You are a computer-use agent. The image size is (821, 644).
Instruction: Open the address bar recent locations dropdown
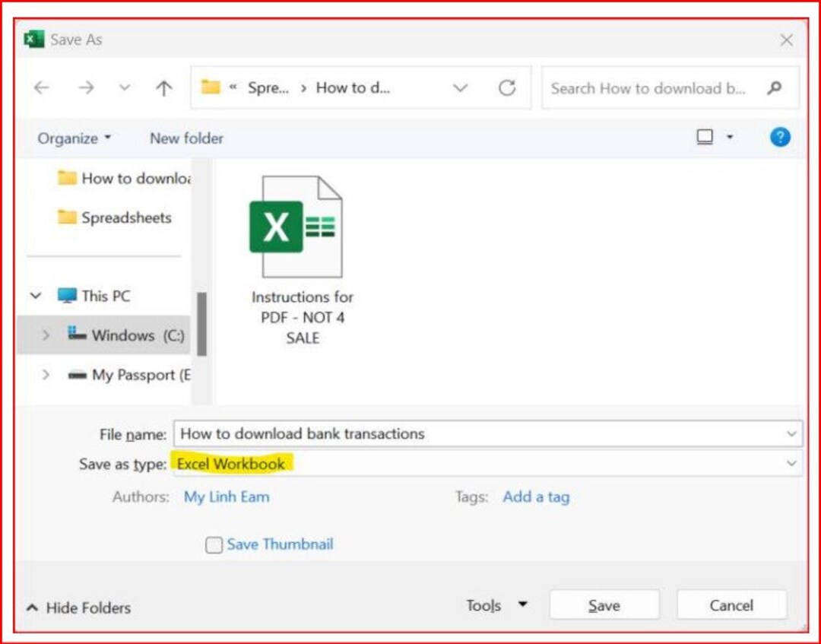coord(460,87)
